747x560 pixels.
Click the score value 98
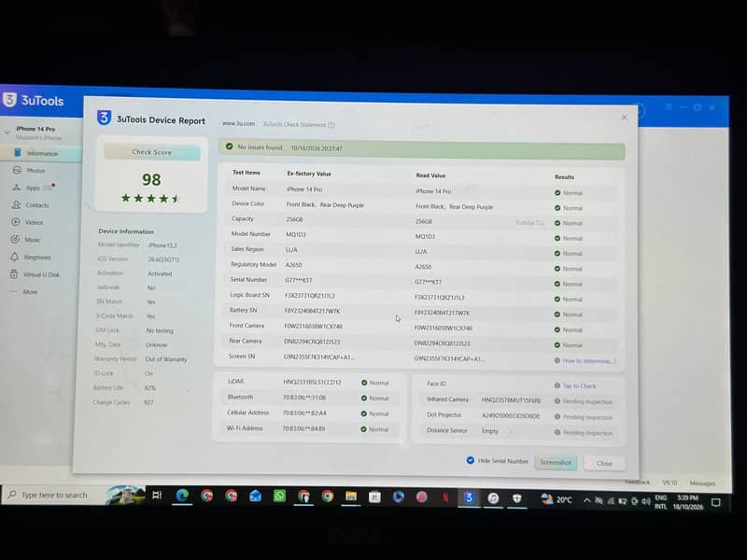point(151,179)
